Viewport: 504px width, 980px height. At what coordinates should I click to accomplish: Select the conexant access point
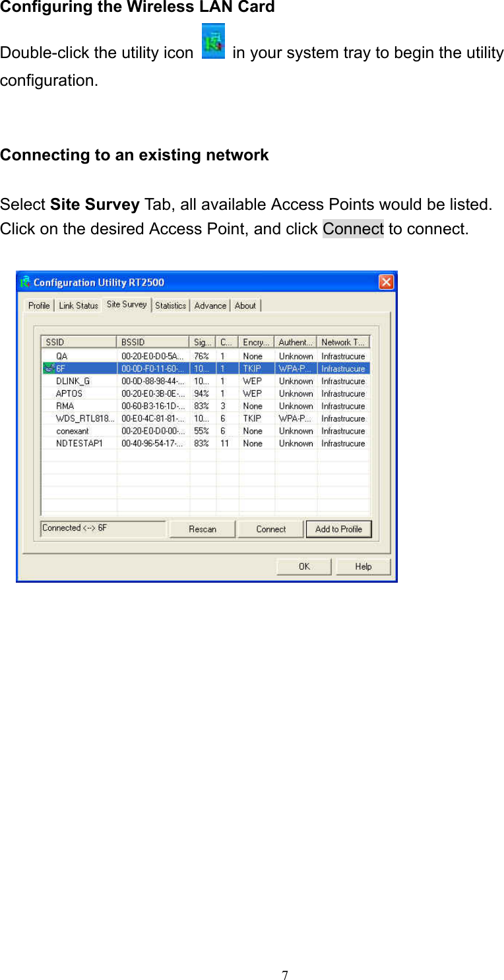tap(206, 431)
